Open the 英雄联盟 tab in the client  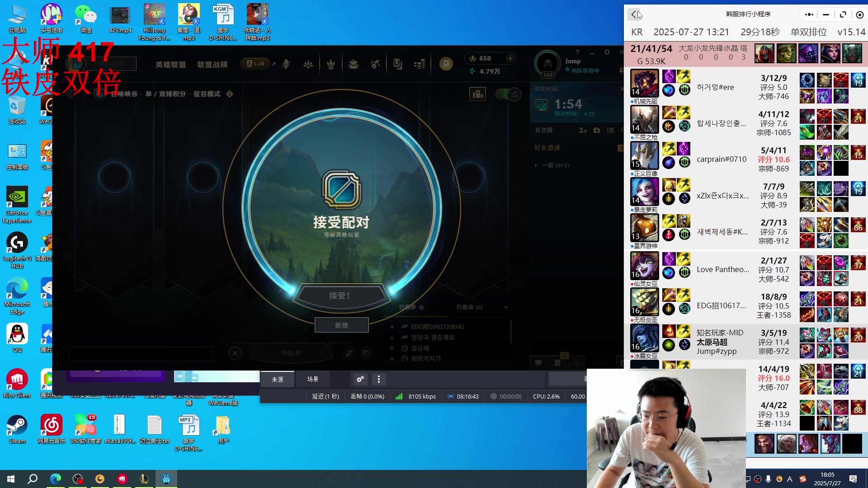[x=170, y=65]
